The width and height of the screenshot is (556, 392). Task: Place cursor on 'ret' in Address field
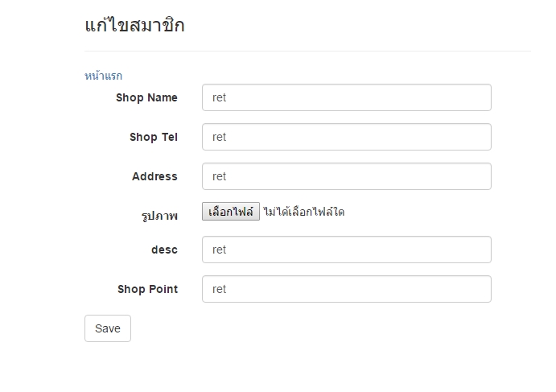[219, 176]
